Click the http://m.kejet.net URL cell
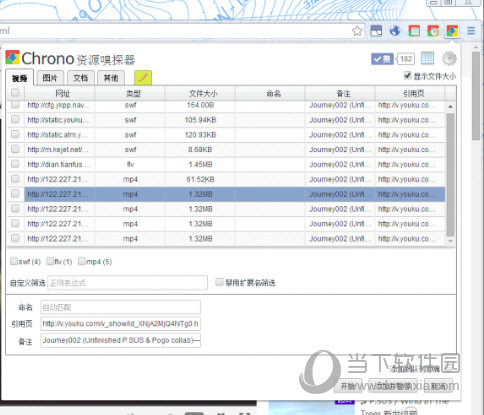 click(x=60, y=150)
